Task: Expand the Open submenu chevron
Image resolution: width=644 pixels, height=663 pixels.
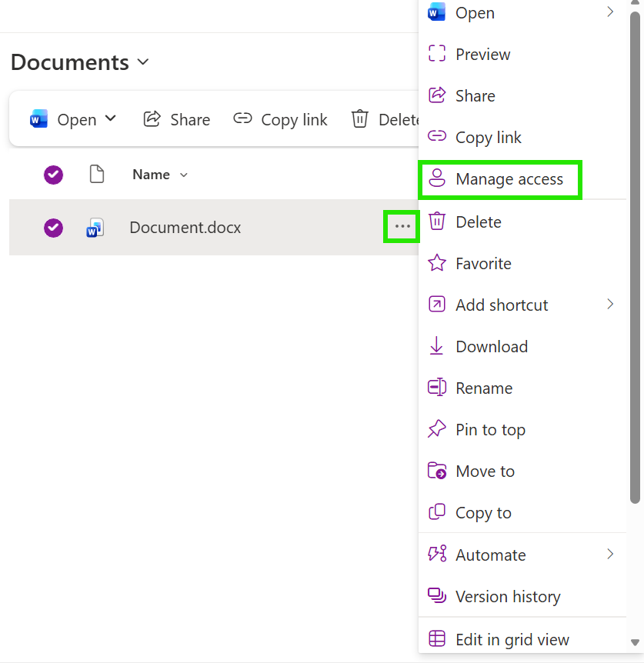Action: (610, 12)
